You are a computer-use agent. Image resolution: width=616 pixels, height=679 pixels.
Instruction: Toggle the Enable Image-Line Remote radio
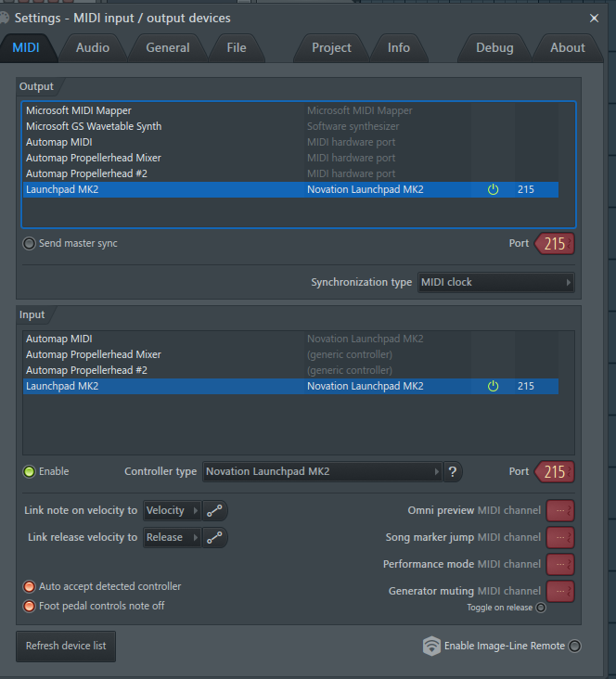point(575,647)
